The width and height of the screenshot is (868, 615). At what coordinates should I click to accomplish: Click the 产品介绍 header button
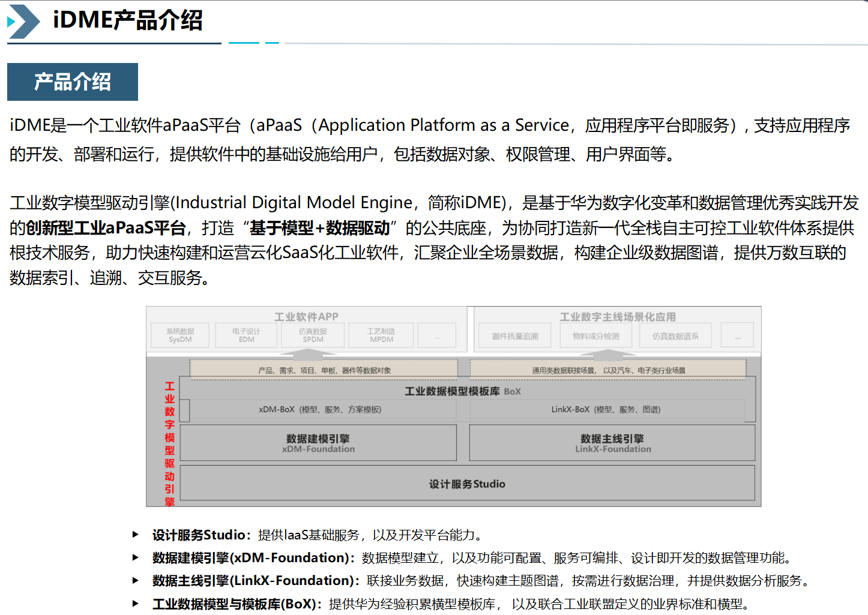[72, 82]
